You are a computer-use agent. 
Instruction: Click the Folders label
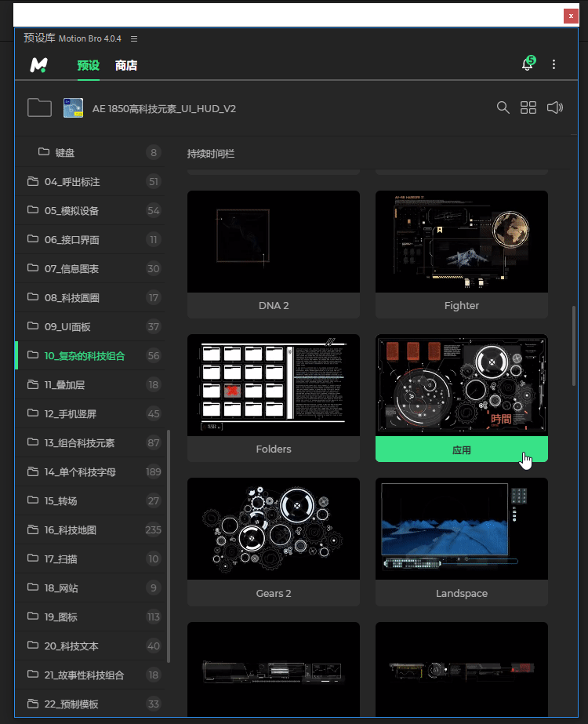(274, 449)
